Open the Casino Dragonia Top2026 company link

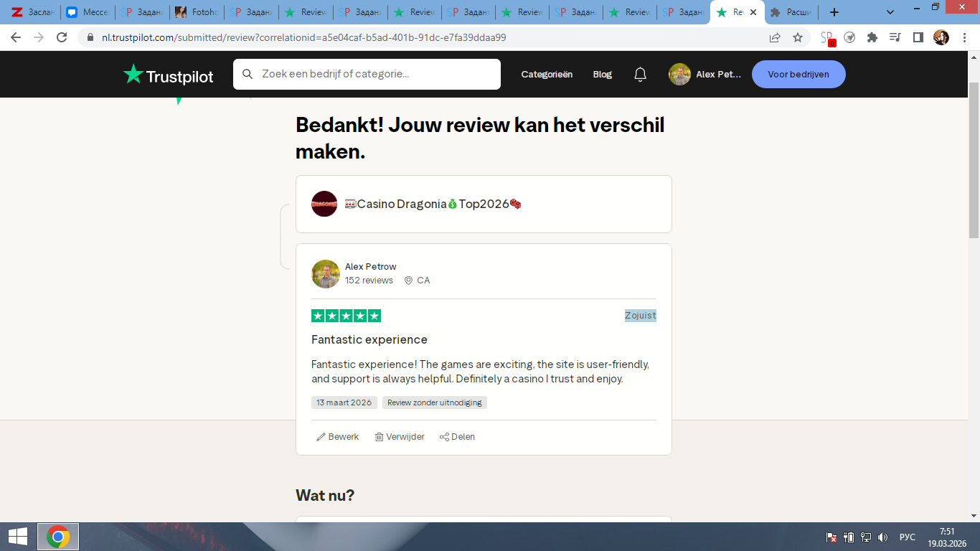pyautogui.click(x=433, y=204)
